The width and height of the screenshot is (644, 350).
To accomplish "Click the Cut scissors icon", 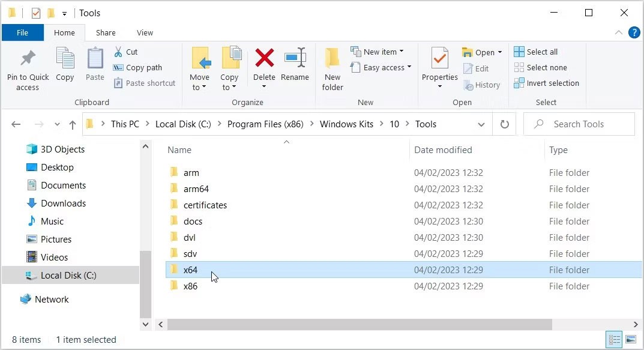I will pos(118,52).
